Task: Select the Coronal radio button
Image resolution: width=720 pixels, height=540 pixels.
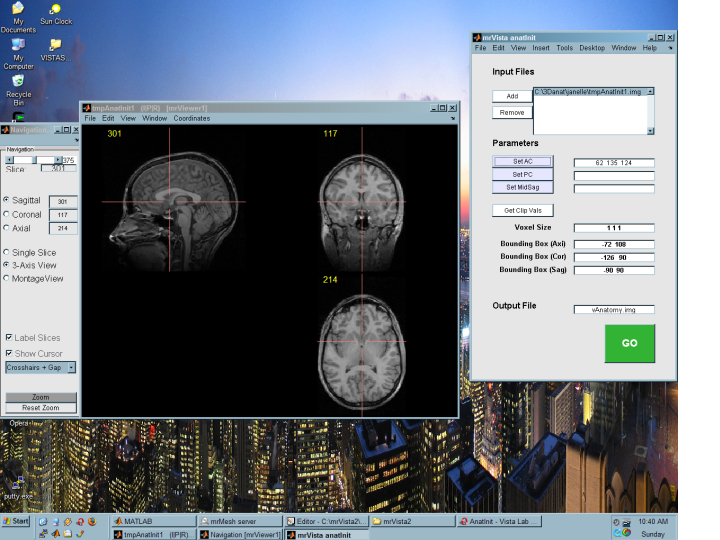Action: point(9,214)
